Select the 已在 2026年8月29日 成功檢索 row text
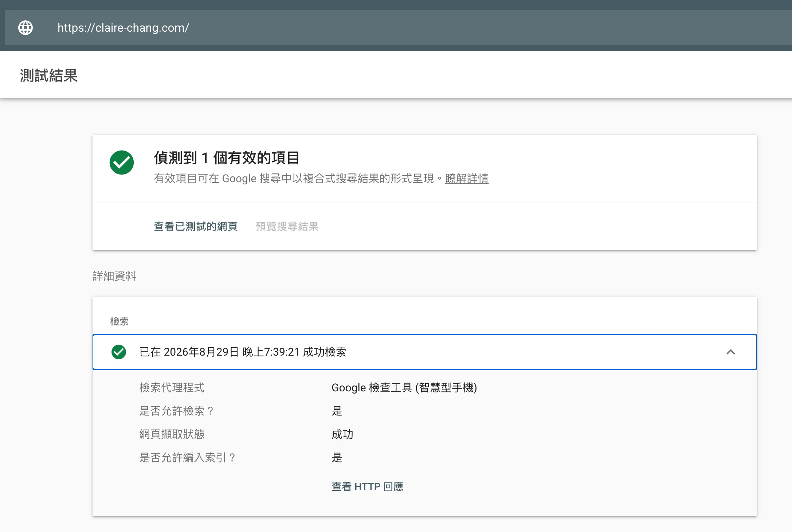 [x=243, y=352]
